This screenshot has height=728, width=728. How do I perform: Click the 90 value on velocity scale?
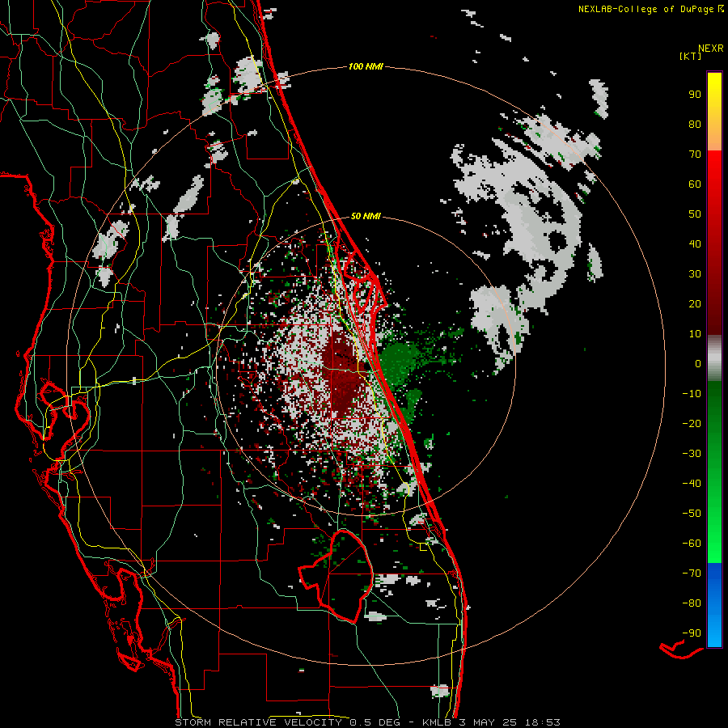point(695,95)
